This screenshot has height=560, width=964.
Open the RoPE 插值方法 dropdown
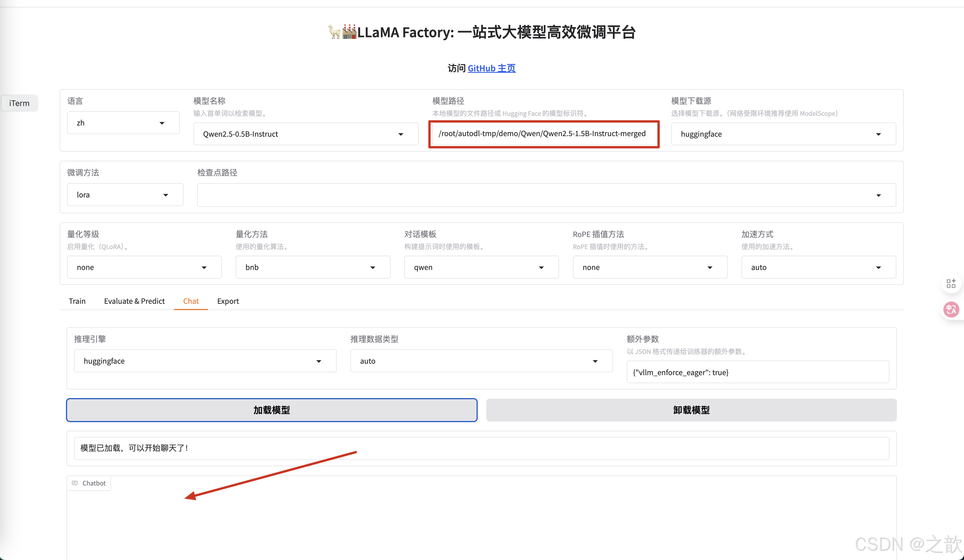click(650, 267)
